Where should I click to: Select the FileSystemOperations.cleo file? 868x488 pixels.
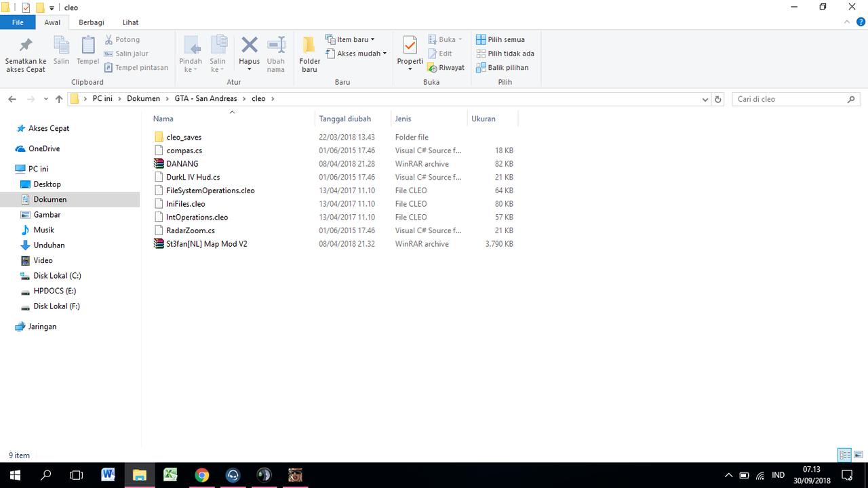(210, 190)
